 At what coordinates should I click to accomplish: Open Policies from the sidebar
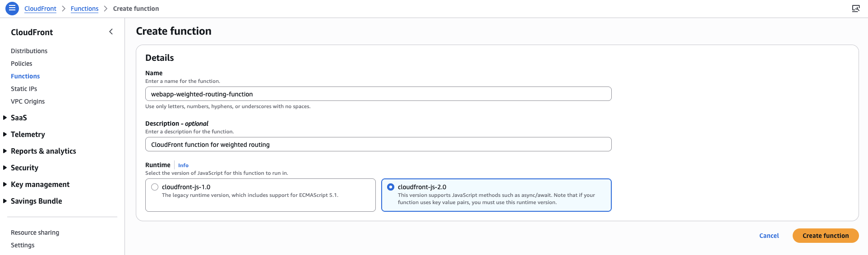pos(22,64)
